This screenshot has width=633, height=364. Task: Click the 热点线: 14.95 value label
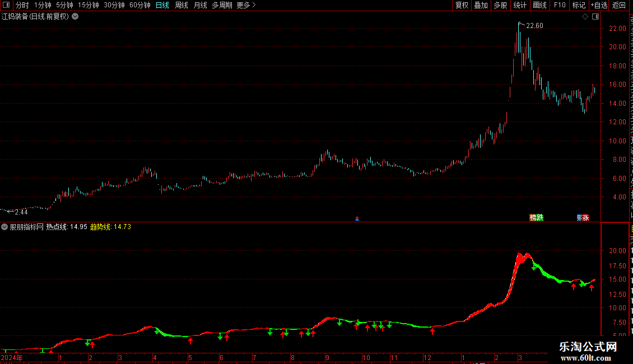(67, 227)
